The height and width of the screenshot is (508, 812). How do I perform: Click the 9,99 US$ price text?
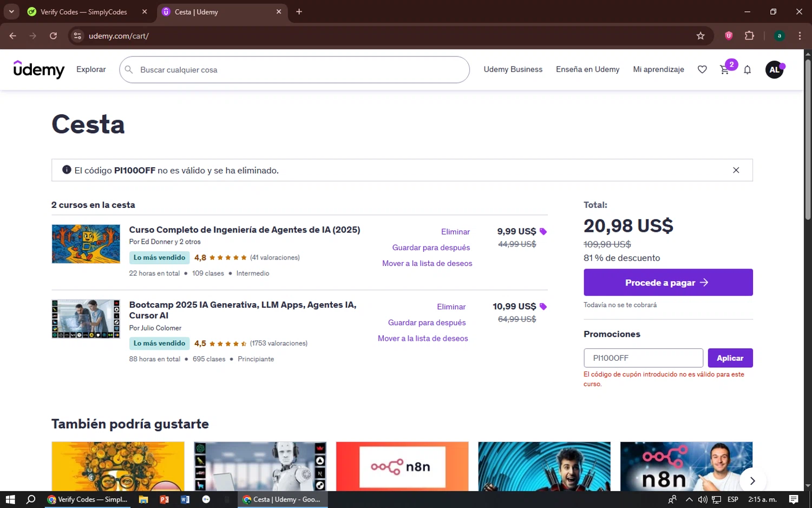pyautogui.click(x=516, y=231)
